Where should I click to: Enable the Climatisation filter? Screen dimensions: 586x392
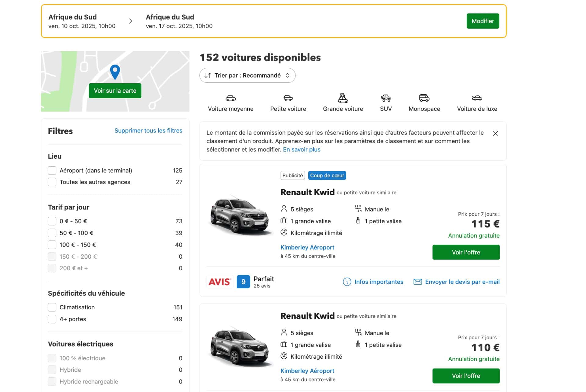click(52, 307)
